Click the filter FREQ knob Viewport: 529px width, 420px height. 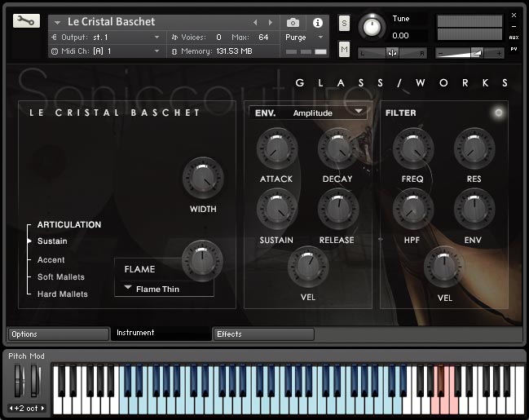(x=413, y=148)
